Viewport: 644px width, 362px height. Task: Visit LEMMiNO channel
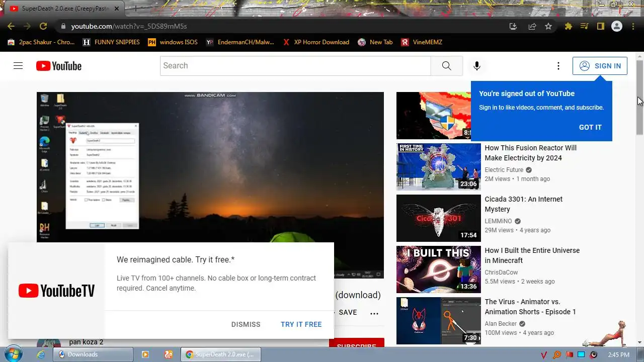coord(499,221)
